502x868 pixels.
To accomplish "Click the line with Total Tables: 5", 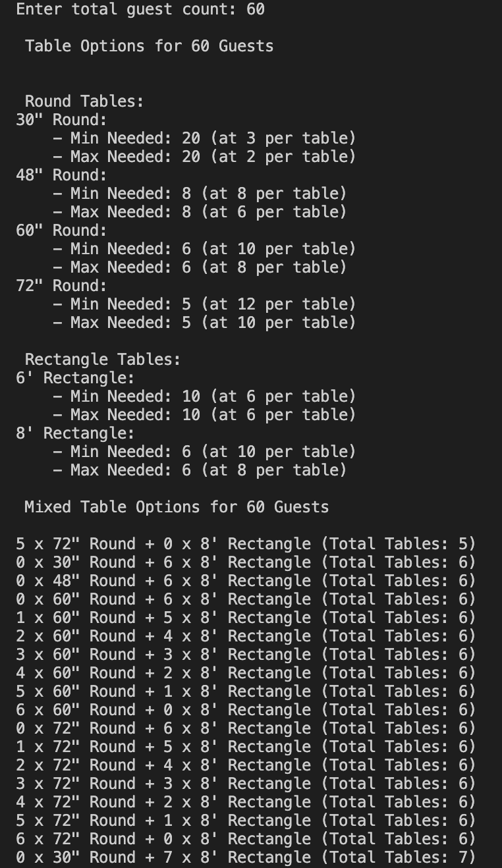I will tap(246, 544).
